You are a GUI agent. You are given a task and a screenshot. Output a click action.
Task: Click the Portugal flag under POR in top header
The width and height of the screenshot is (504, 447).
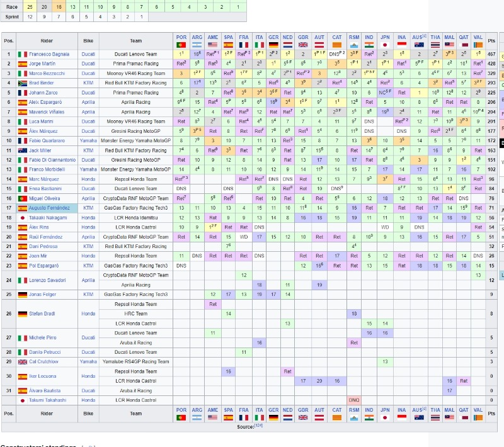181,45
